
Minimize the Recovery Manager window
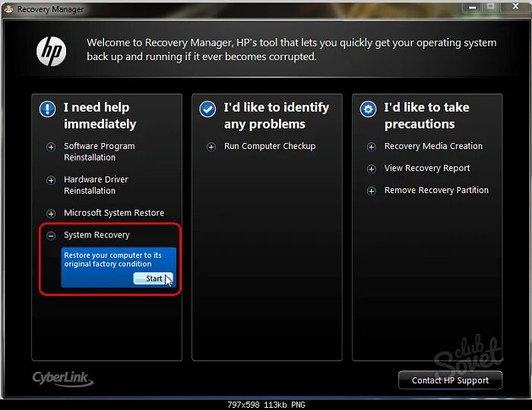click(x=472, y=7)
